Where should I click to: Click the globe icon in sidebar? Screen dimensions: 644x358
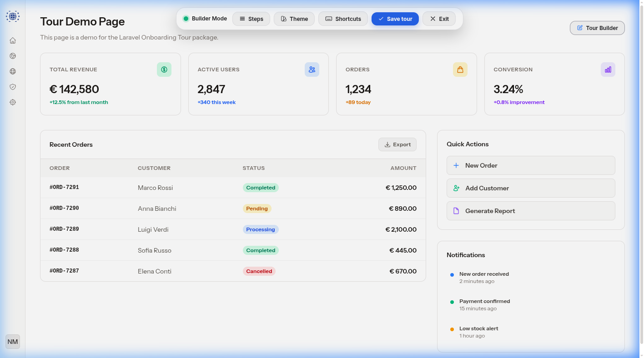coord(13,71)
